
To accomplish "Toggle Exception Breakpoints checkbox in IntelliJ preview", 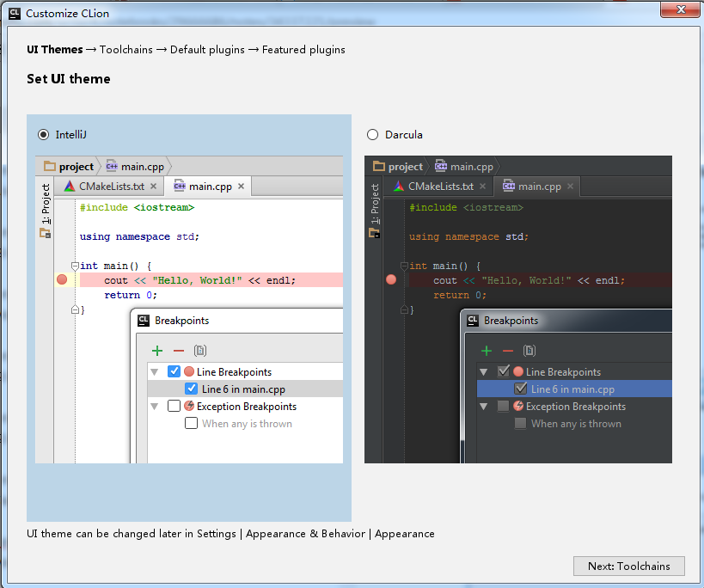I will (174, 406).
